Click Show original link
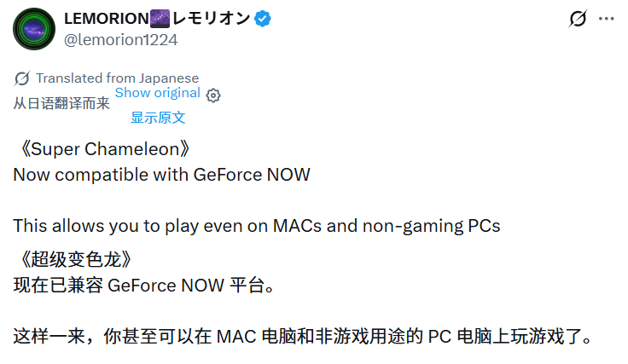 (x=157, y=93)
